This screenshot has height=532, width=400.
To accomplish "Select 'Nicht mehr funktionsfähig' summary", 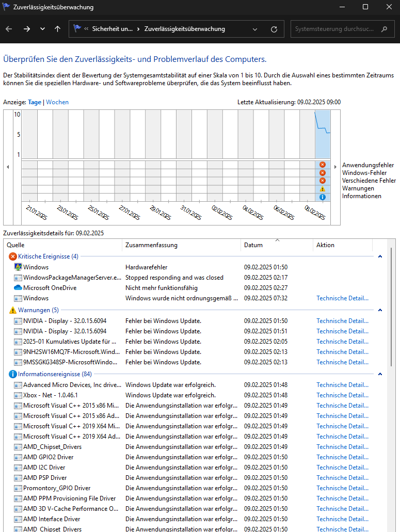I will [162, 288].
